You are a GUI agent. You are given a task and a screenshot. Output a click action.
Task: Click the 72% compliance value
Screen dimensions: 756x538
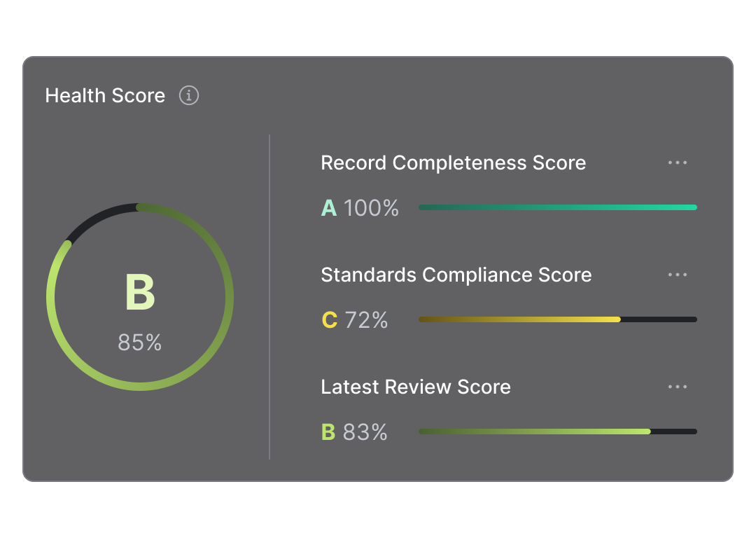[x=366, y=320]
